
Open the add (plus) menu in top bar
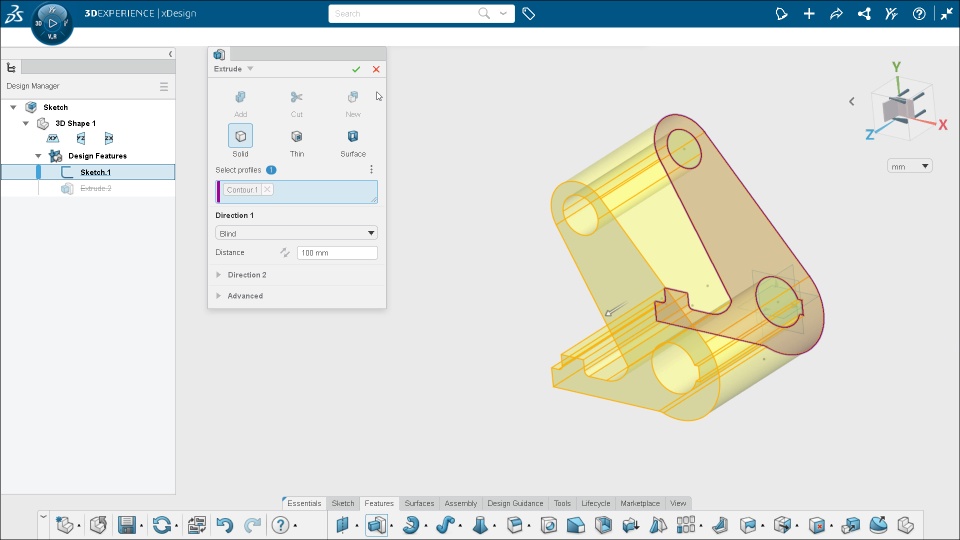coord(809,13)
